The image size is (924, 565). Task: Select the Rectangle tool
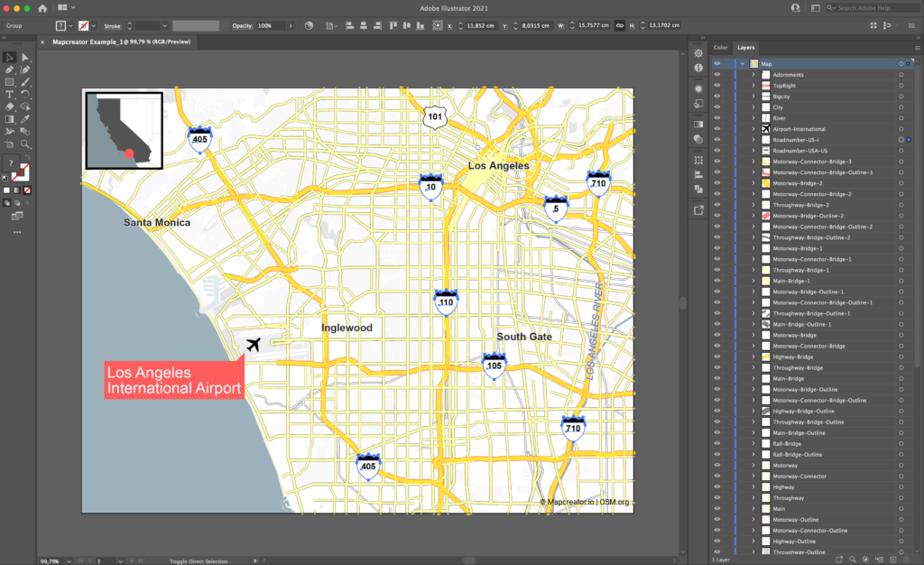pyautogui.click(x=9, y=82)
